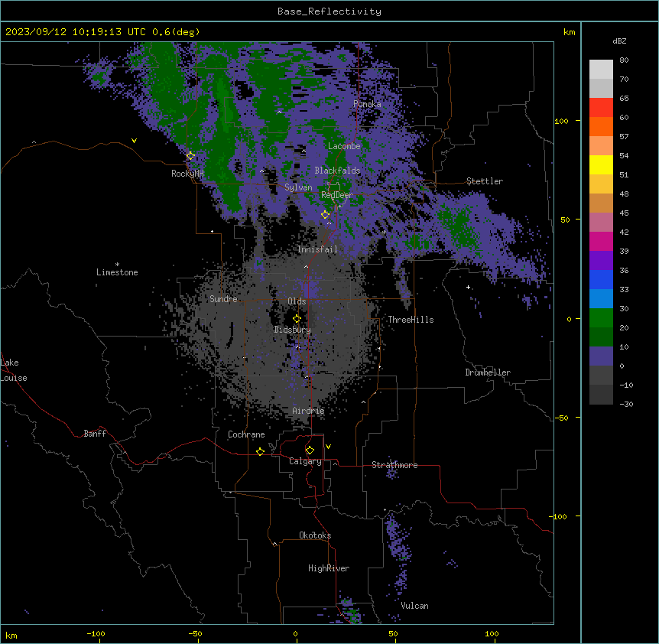659x644 pixels.
Task: Click the Cochrane city label
Action: click(246, 434)
